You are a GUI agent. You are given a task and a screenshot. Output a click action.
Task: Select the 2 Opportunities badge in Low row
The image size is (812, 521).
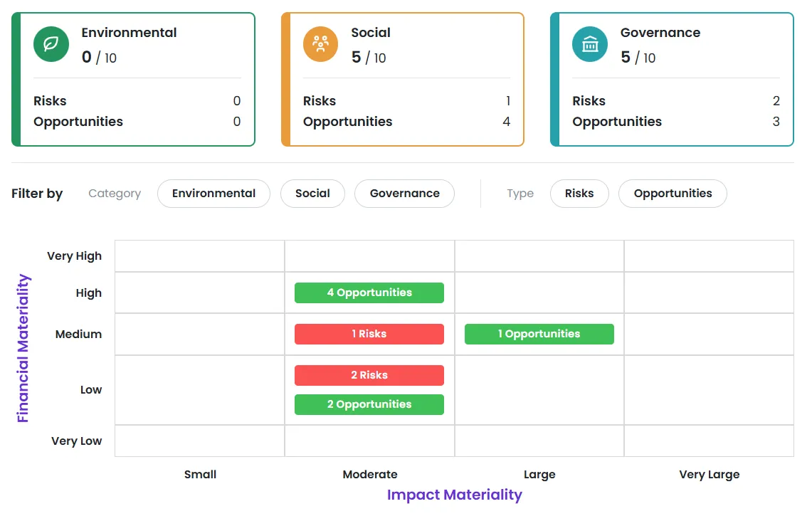pos(369,404)
